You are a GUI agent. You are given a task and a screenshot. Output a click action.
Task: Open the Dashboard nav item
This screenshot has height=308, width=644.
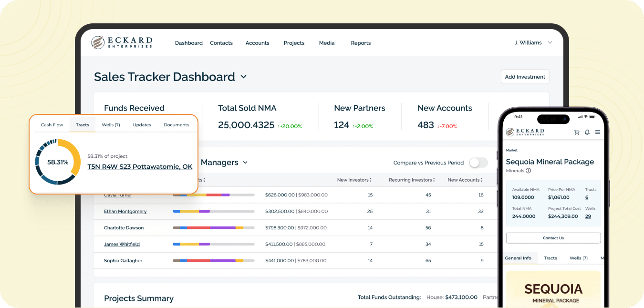coord(189,43)
